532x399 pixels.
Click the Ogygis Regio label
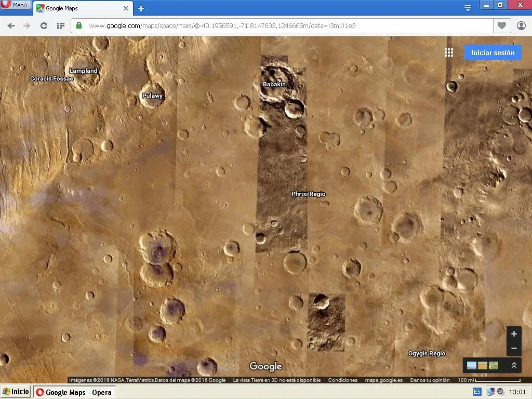427,353
